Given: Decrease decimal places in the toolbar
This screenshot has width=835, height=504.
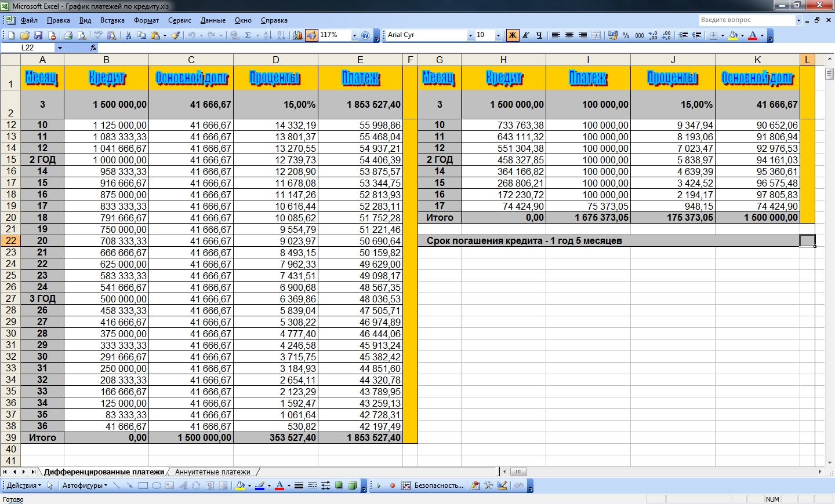Looking at the screenshot, I should [x=667, y=35].
